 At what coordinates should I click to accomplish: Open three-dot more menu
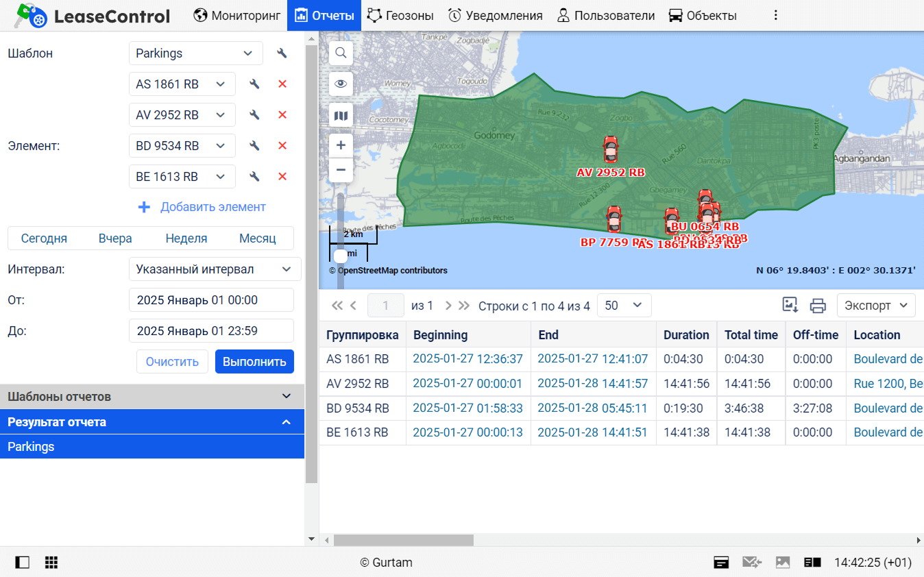(x=776, y=15)
